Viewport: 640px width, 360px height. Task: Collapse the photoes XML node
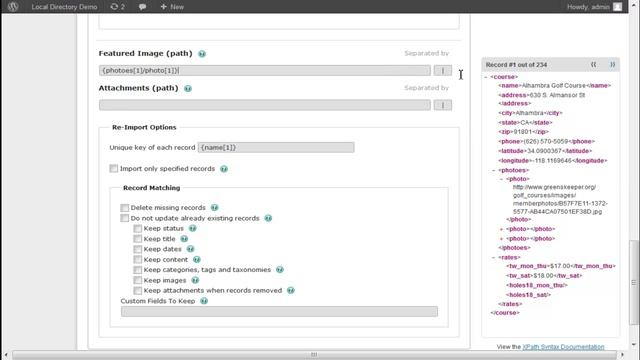(493, 170)
